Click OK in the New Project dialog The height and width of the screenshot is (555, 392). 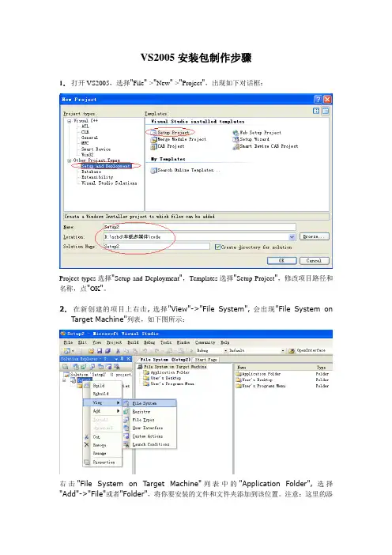281,261
